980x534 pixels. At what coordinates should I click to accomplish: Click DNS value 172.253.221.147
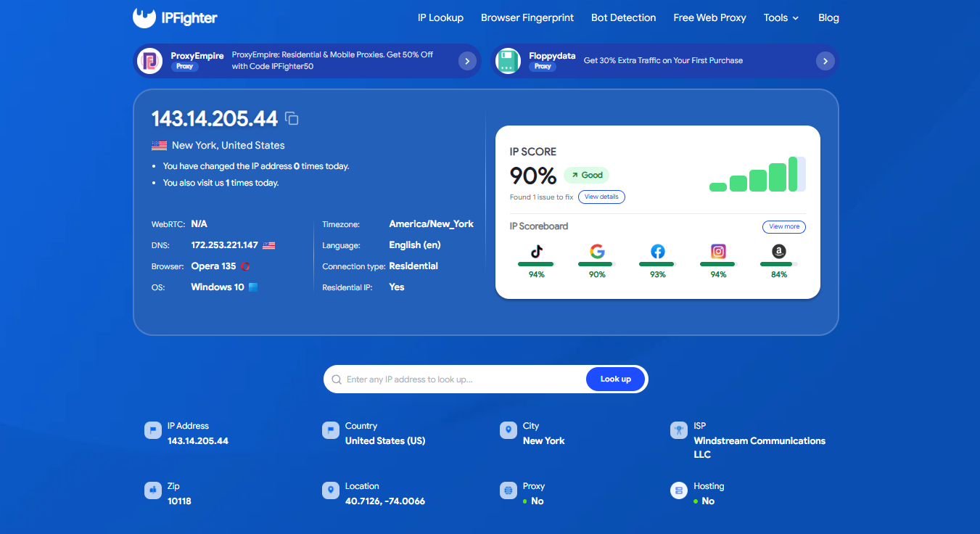[x=224, y=245]
